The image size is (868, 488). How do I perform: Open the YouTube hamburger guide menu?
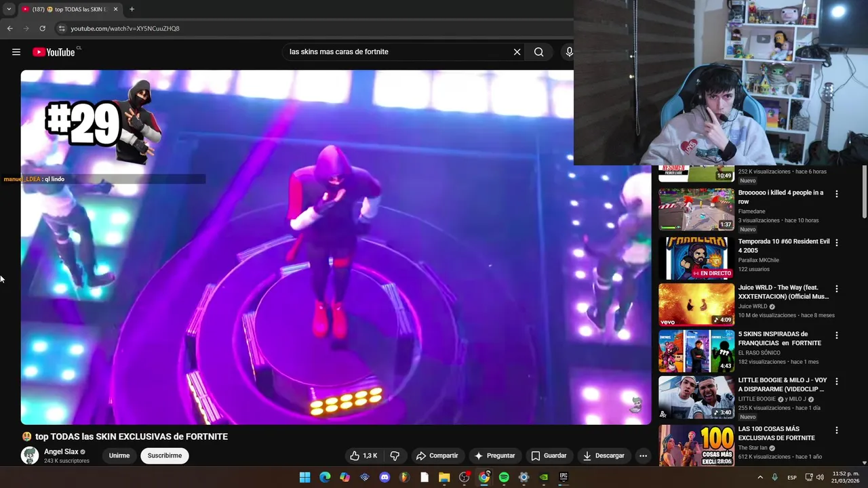coord(16,52)
